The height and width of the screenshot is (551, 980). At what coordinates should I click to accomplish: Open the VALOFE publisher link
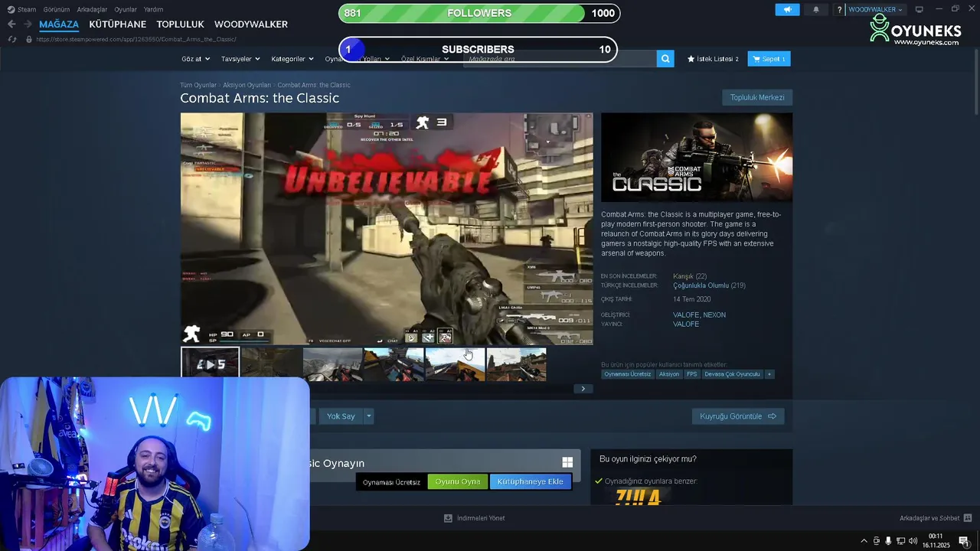point(686,324)
